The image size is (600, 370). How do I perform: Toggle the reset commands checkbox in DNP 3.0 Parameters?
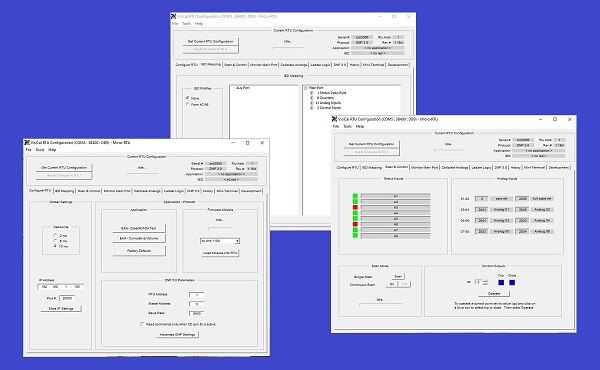click(x=142, y=324)
